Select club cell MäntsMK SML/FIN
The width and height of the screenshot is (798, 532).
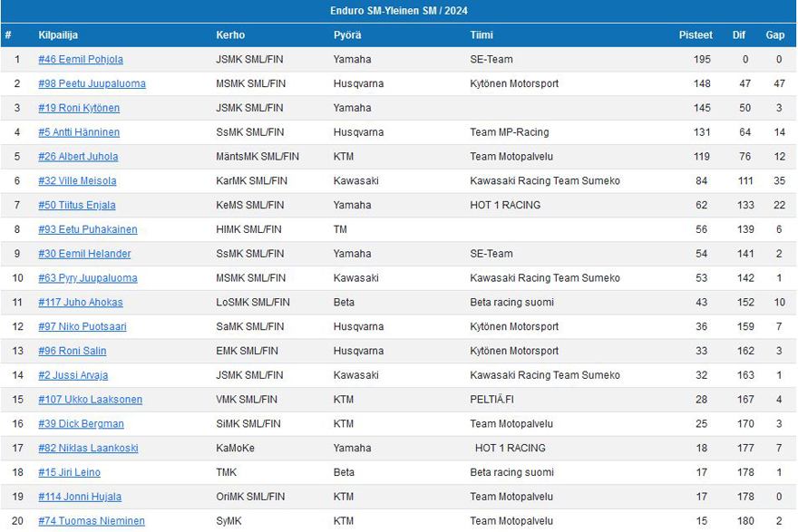click(257, 157)
